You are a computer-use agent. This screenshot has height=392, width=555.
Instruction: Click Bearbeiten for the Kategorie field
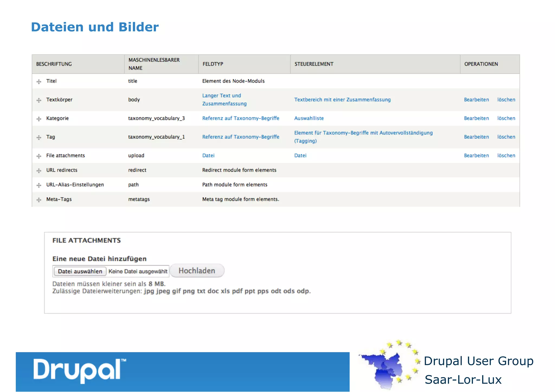click(x=476, y=118)
